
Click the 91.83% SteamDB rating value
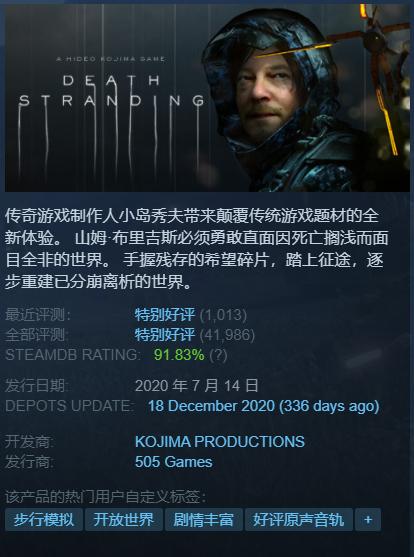(179, 355)
